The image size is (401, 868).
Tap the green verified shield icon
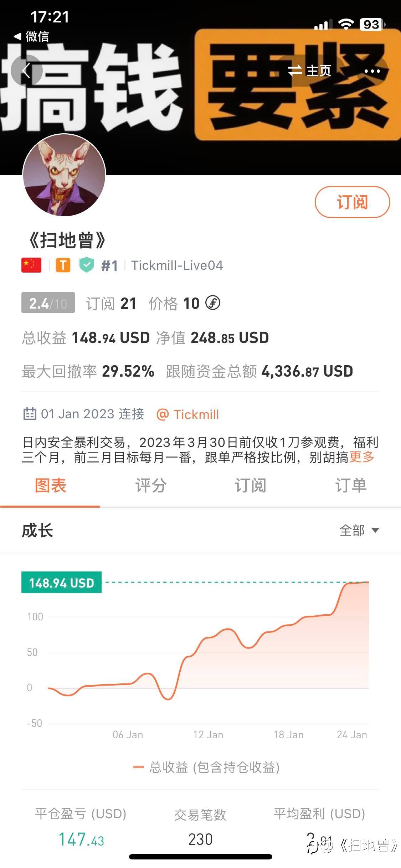(87, 265)
